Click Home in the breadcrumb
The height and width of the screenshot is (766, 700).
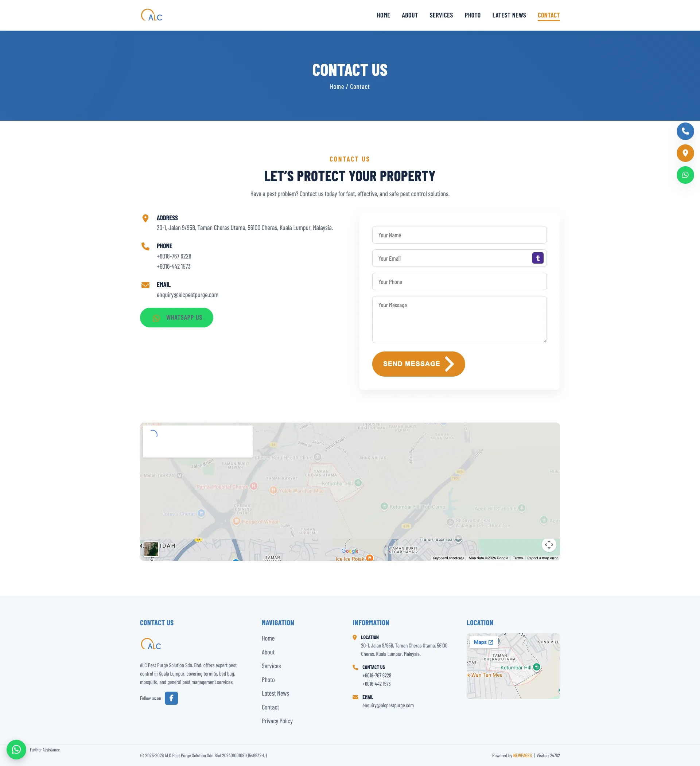337,87
